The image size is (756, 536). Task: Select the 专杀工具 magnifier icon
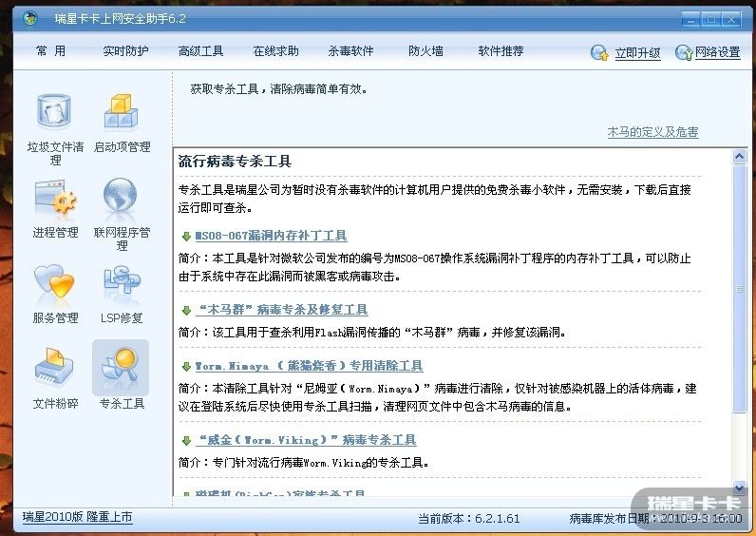coord(121,368)
